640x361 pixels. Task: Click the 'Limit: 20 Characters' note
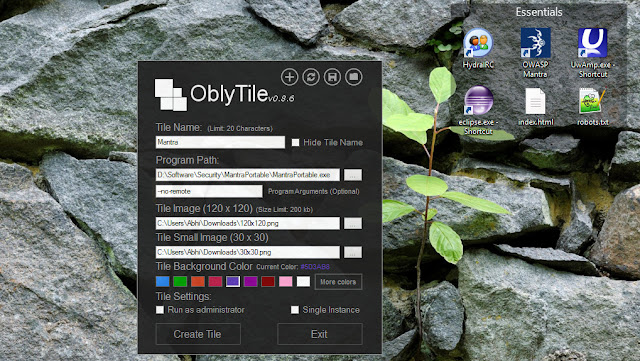(x=240, y=129)
